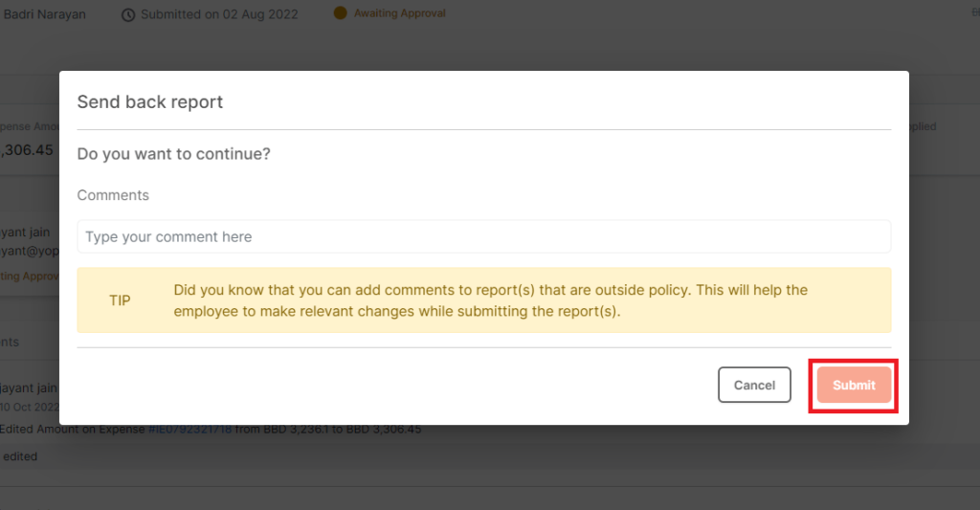Click the 'edited' text under the activity entry

[20, 456]
